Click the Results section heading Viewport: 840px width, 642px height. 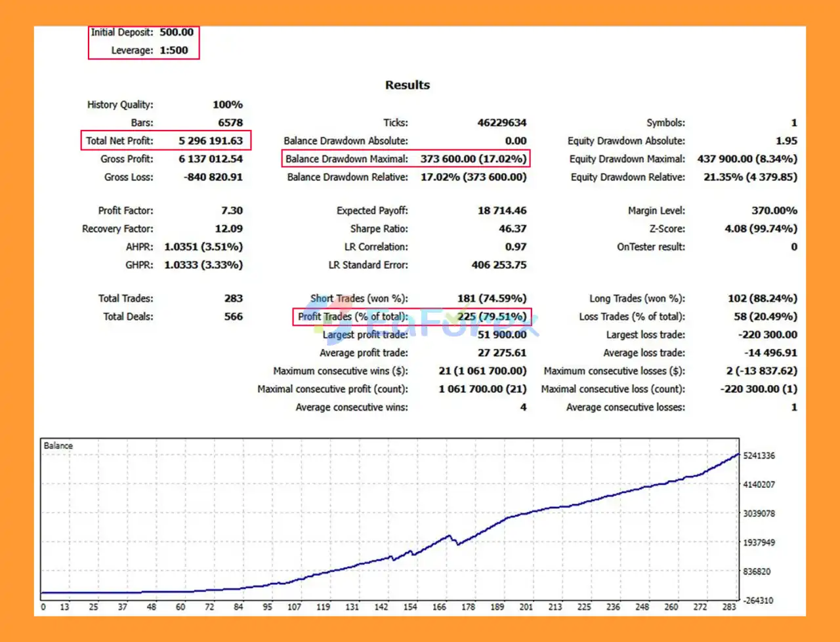coord(407,85)
